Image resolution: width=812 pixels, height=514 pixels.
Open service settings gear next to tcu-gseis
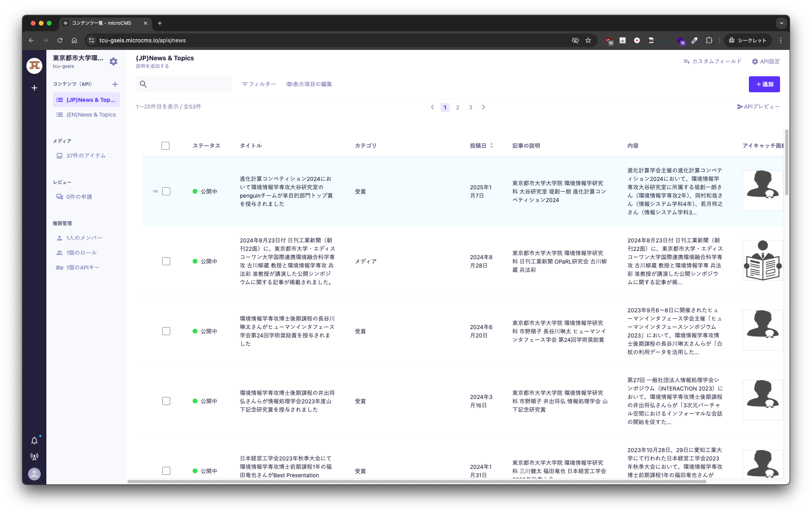113,62
